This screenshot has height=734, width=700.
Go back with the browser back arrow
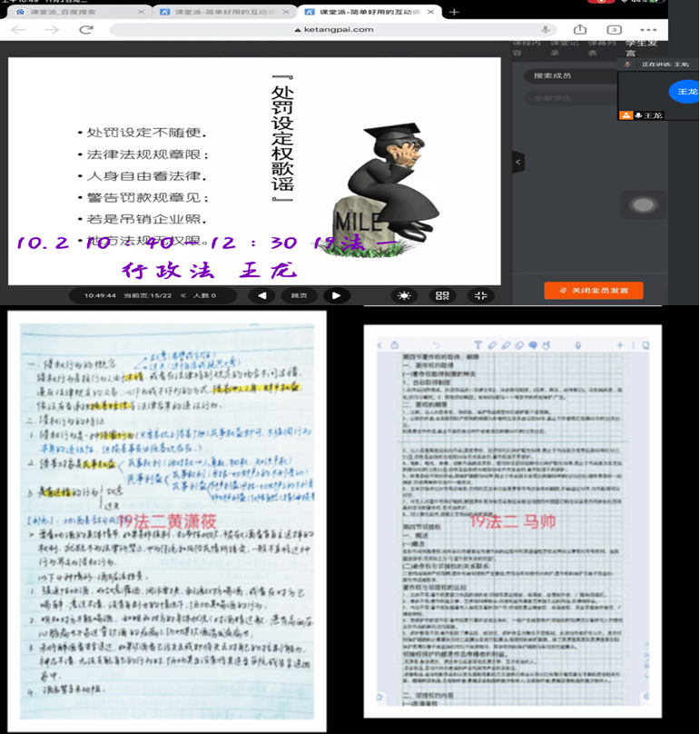pyautogui.click(x=18, y=30)
